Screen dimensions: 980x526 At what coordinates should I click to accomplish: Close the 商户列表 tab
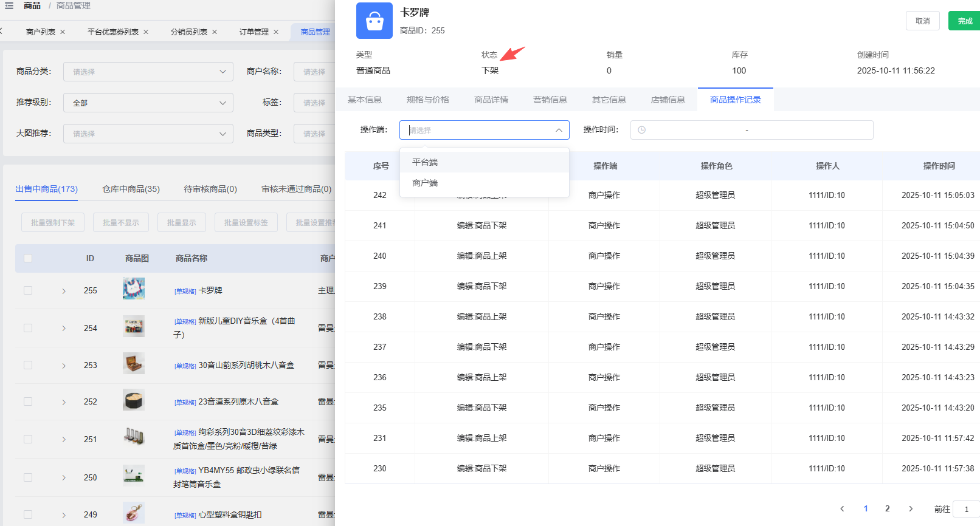pyautogui.click(x=63, y=32)
